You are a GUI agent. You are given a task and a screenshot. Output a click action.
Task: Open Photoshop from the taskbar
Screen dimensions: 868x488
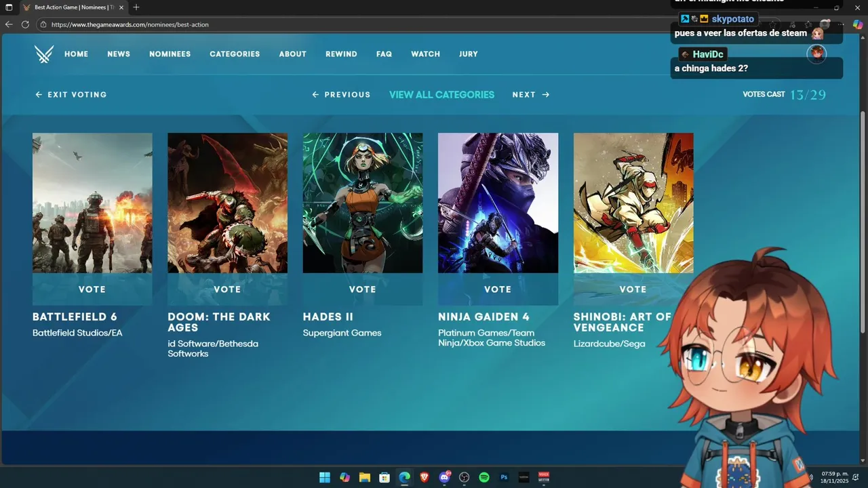[x=504, y=477]
